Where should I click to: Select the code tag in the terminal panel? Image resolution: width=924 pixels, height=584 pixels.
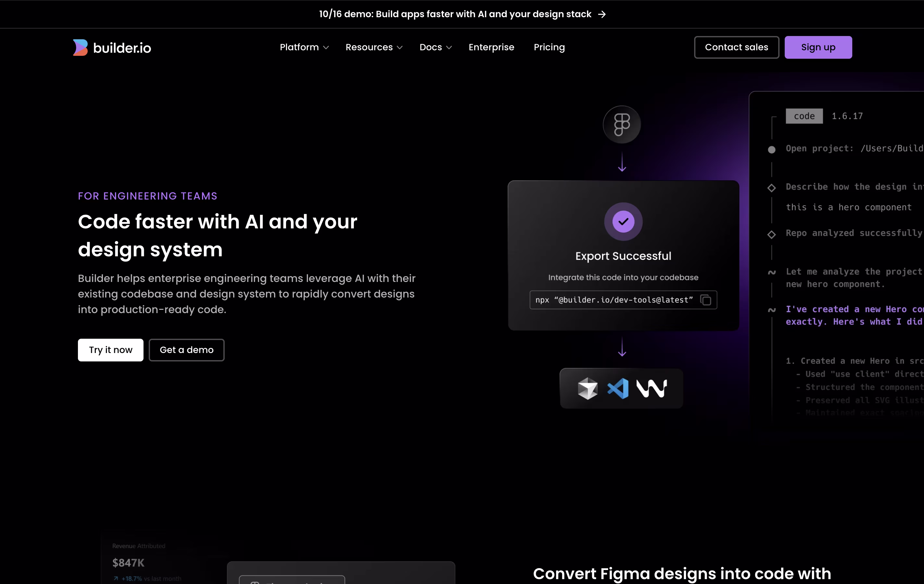tap(804, 116)
